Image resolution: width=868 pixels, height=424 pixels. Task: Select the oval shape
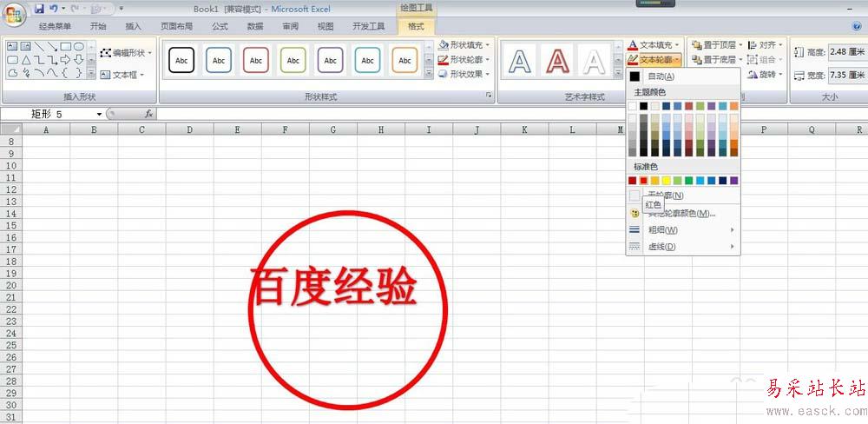(79, 47)
